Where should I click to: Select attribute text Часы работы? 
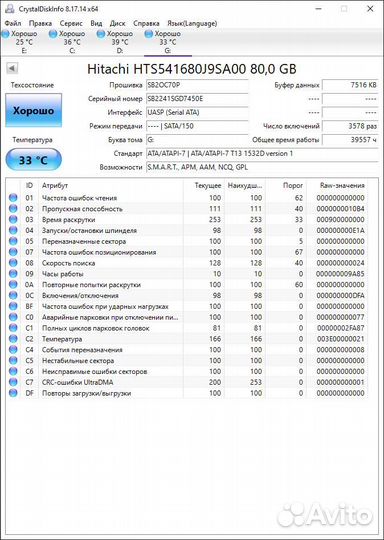coord(63,274)
